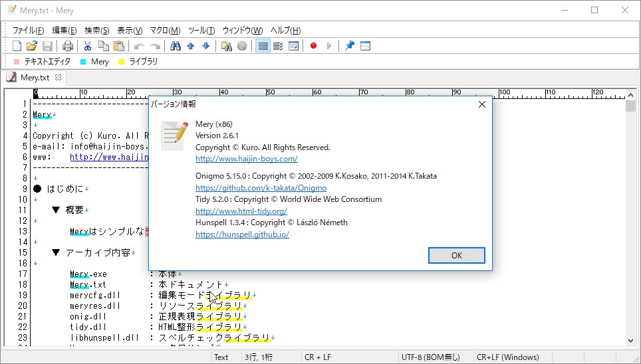
Task: Click the Find previous up arrow
Action: click(x=190, y=46)
